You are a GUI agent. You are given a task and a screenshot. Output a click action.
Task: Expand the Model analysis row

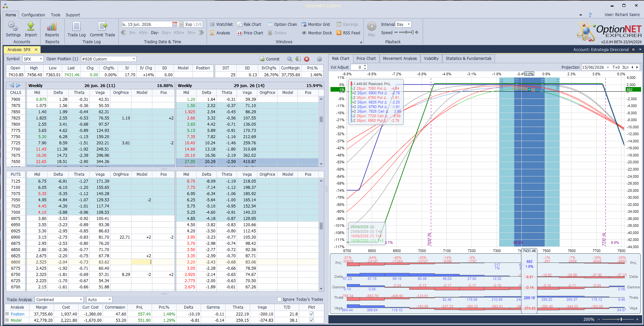tap(7, 320)
